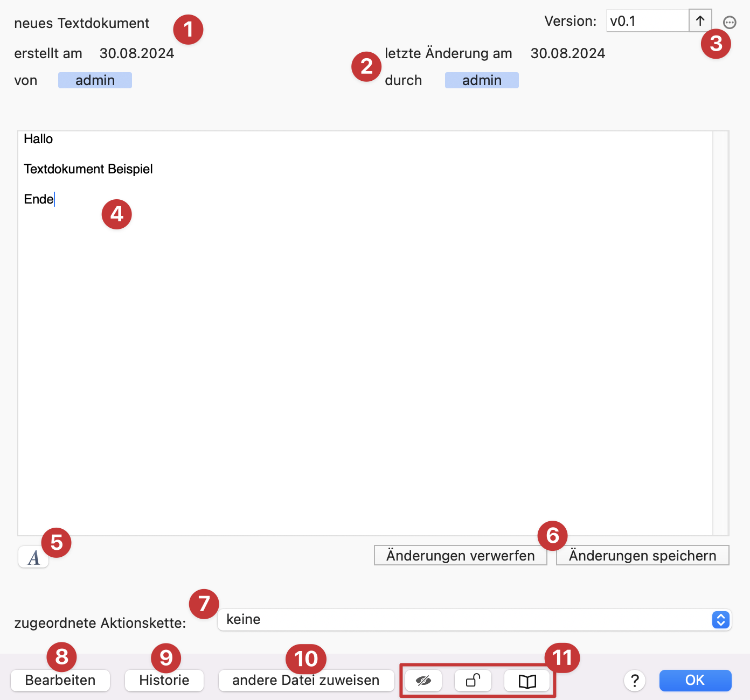
Task: Toggle the open padlock lock button
Action: (473, 681)
